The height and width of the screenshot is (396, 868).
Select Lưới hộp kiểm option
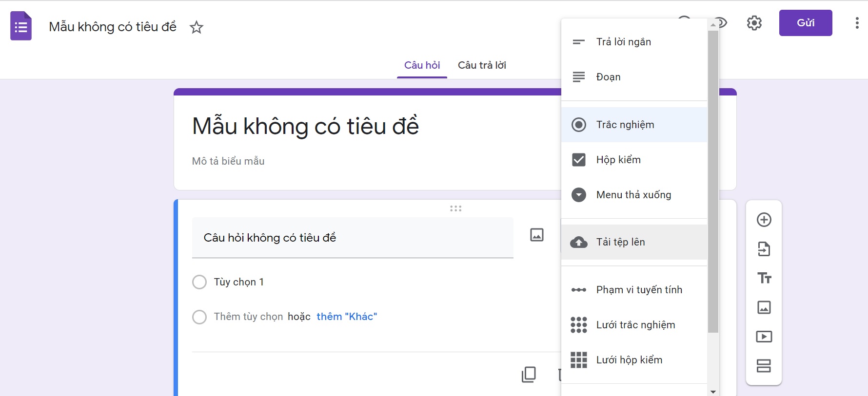coord(634,360)
